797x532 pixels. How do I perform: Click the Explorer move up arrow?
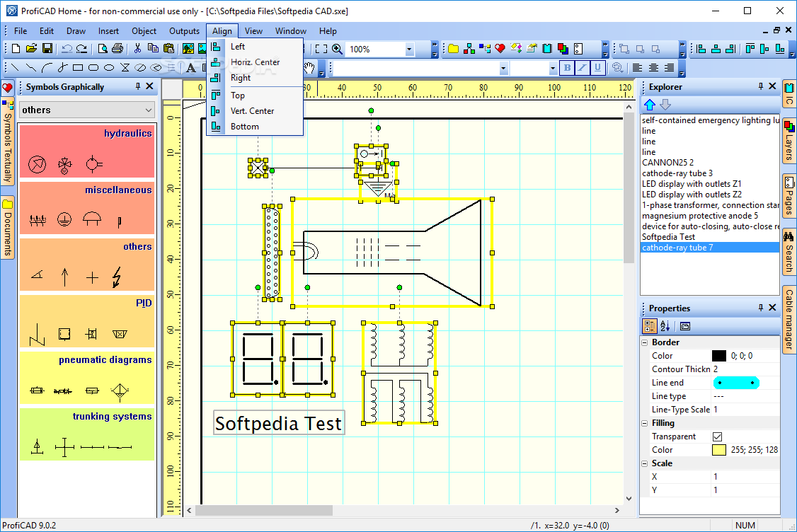650,105
